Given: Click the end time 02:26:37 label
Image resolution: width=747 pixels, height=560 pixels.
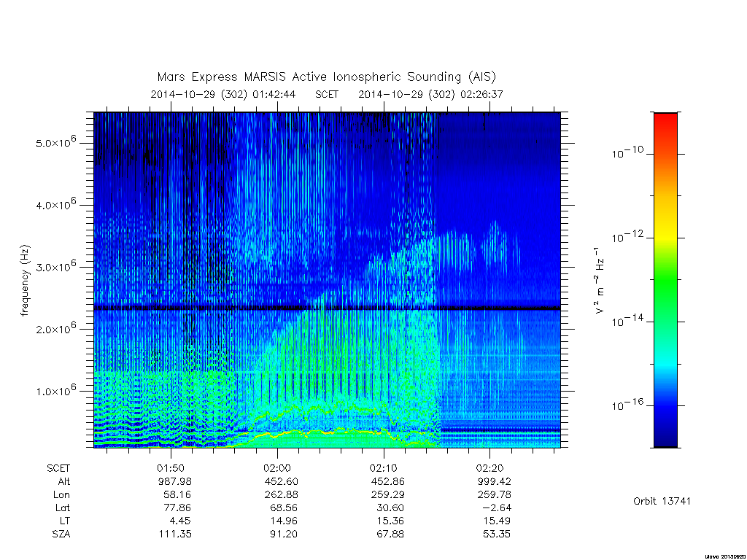Looking at the screenshot, I should coord(481,94).
